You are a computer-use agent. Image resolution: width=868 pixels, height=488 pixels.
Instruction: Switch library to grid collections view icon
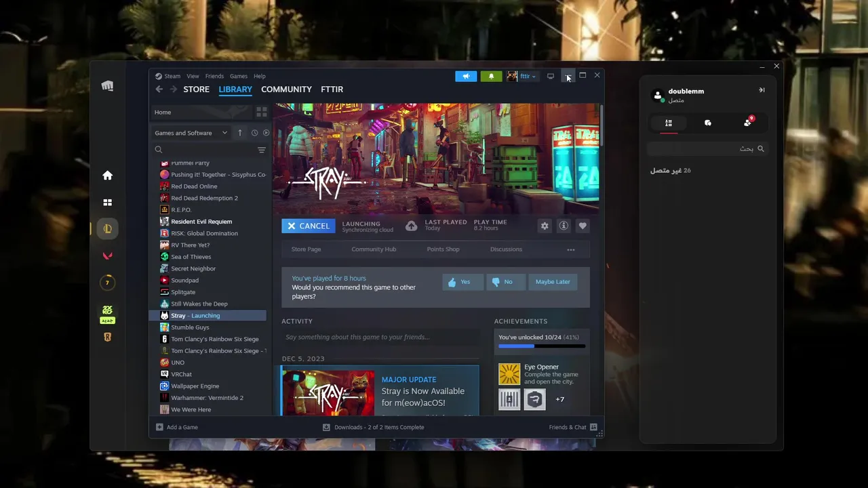[262, 112]
